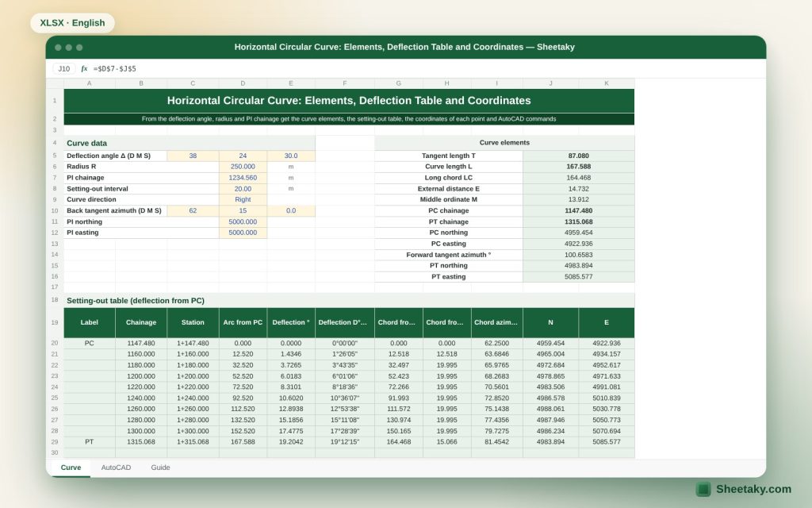This screenshot has width=812, height=508.
Task: Select Forward tangent azimuth value 100.6583
Action: coord(578,255)
